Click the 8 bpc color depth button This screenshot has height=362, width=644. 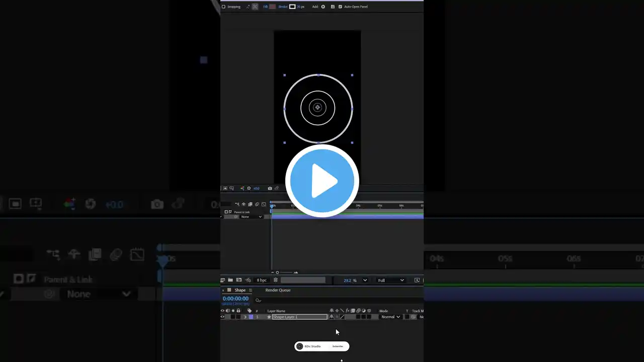tap(262, 280)
